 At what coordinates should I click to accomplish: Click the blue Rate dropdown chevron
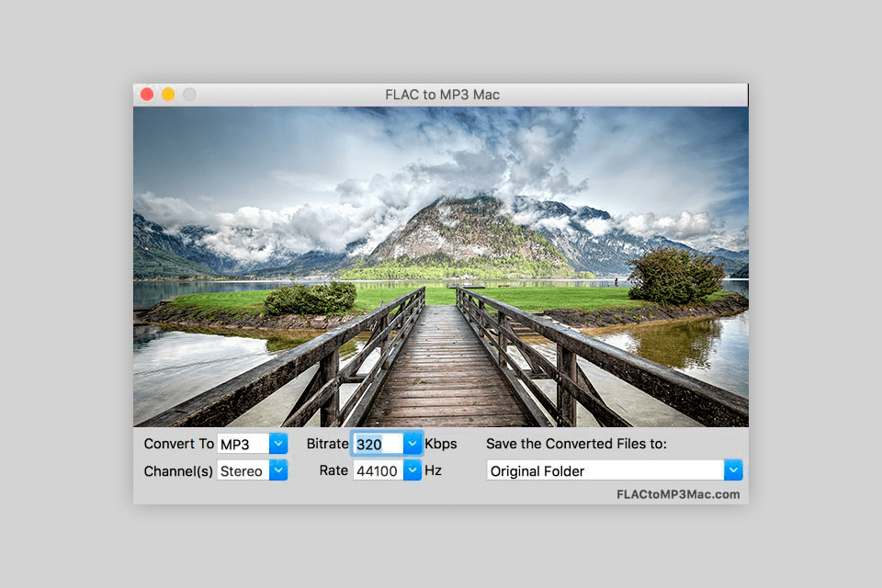(x=413, y=470)
